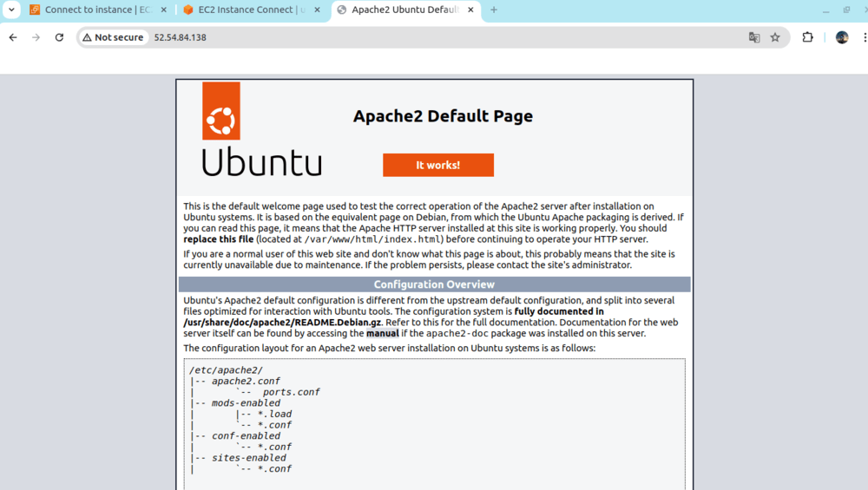Viewport: 868px width, 490px height.
Task: Click 'mods-enabled' in the config tree
Action: coord(246,403)
